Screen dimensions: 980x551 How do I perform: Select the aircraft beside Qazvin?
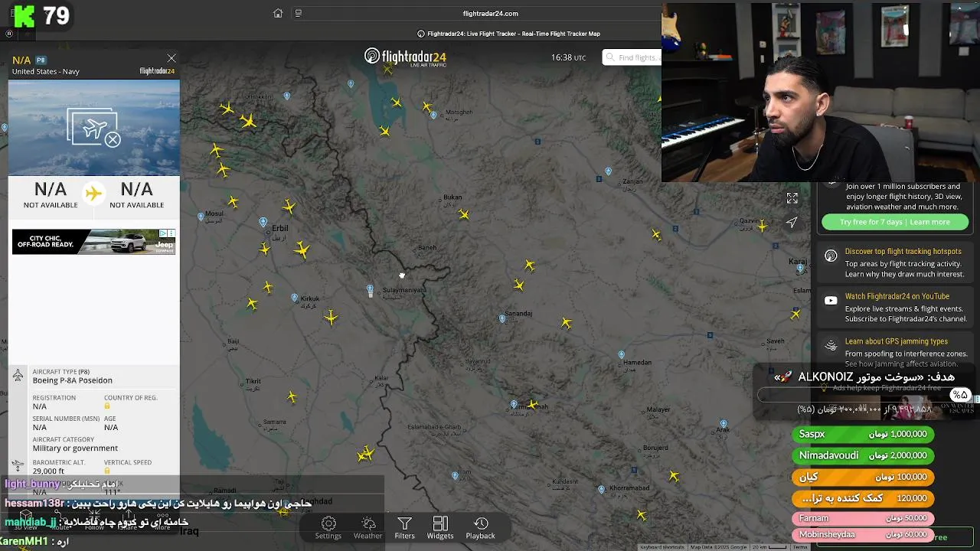(762, 226)
